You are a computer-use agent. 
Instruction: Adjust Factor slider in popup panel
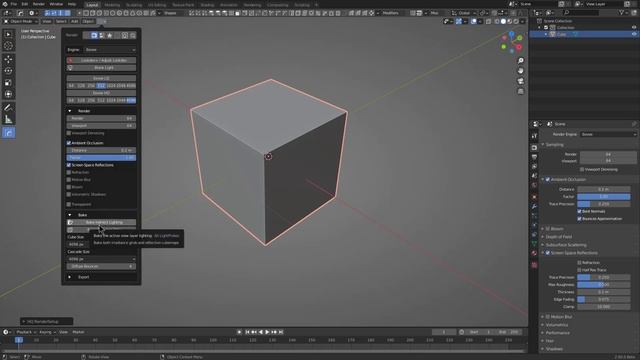(101, 158)
